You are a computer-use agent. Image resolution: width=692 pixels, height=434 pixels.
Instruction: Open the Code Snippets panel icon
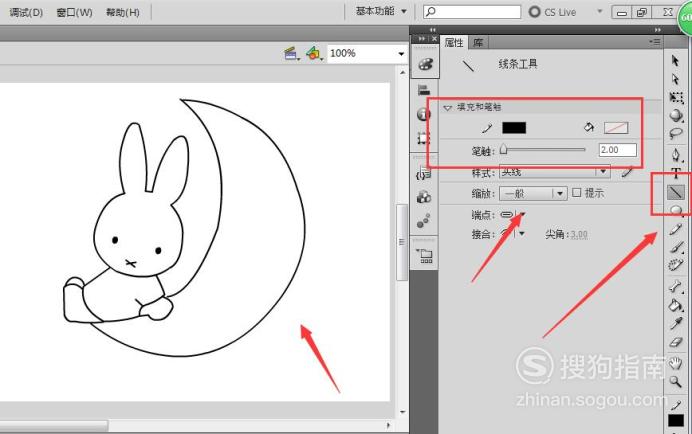[x=423, y=174]
